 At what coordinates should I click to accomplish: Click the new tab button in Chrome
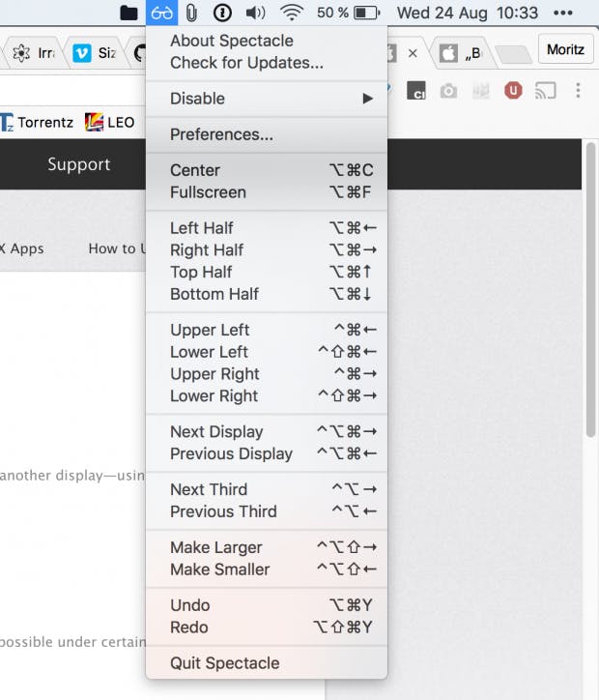[x=514, y=54]
